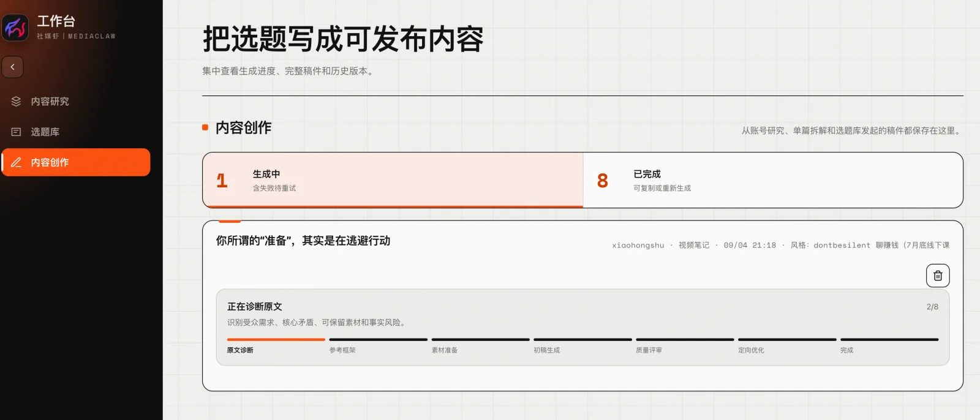This screenshot has height=420, width=980.
Task: Open 选题库 in the sidebar
Action: (76, 132)
